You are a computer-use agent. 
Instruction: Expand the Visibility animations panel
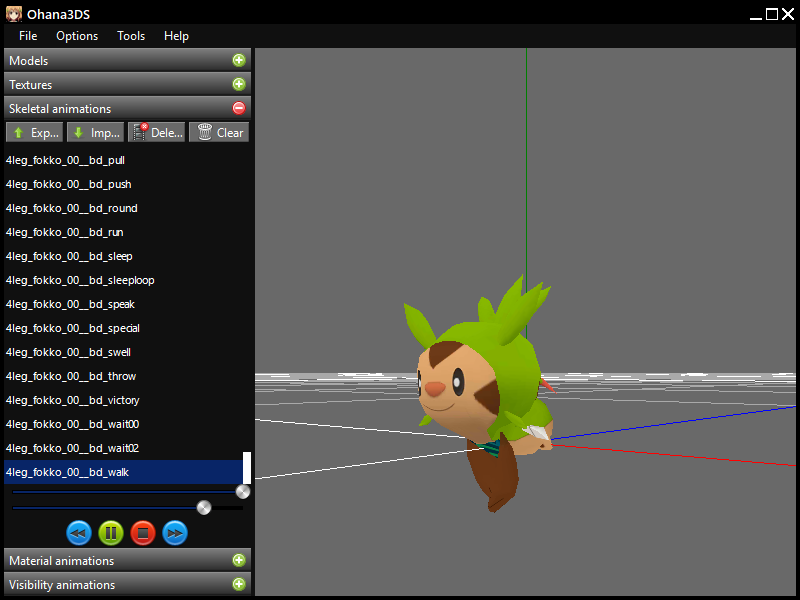point(239,585)
